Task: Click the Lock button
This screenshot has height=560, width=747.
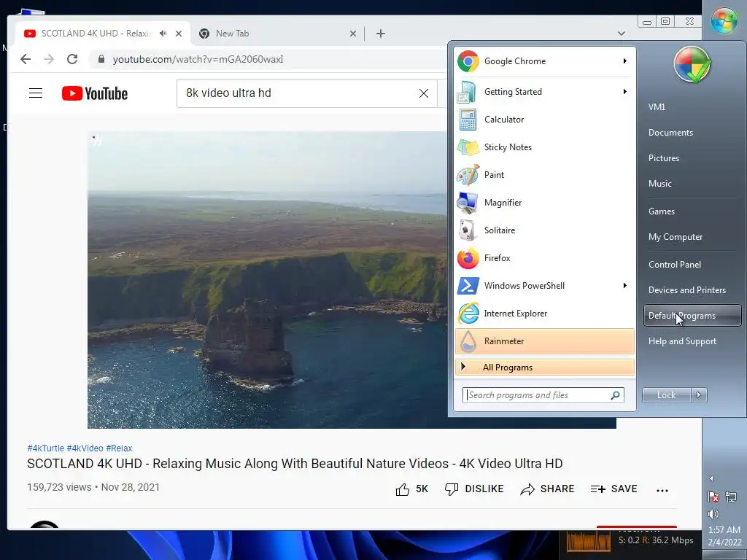Action: click(667, 394)
